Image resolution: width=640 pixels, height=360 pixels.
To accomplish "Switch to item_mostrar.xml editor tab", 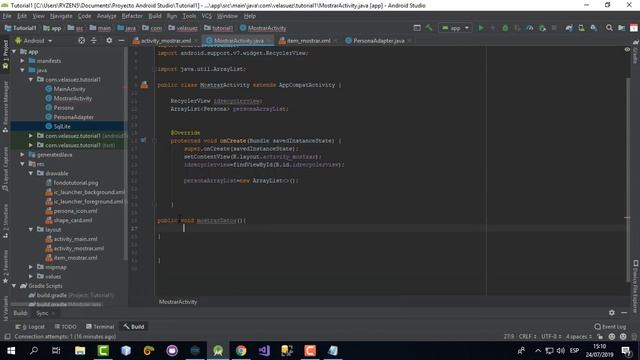I will [x=308, y=41].
